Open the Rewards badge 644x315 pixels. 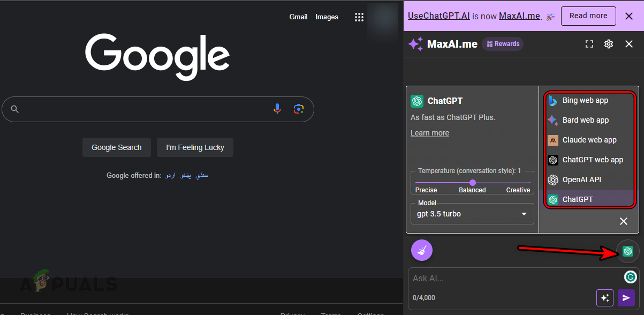tap(503, 44)
